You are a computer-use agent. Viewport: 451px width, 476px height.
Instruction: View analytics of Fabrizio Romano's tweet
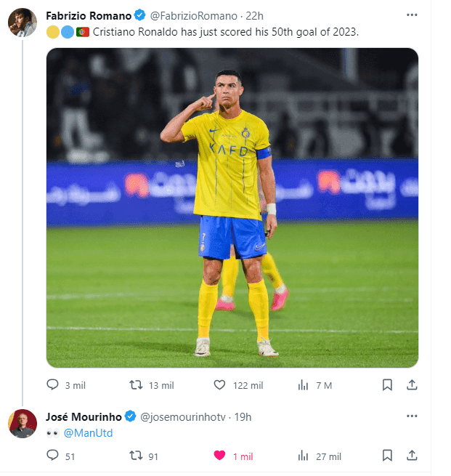point(304,385)
